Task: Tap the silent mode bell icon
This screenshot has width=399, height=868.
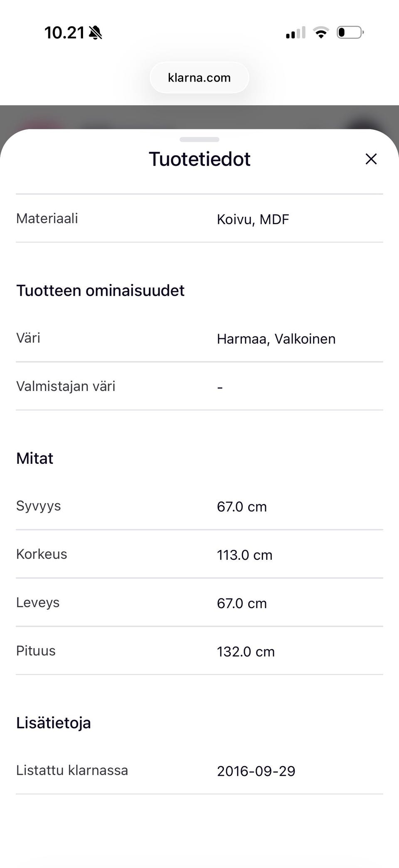Action: (x=95, y=32)
